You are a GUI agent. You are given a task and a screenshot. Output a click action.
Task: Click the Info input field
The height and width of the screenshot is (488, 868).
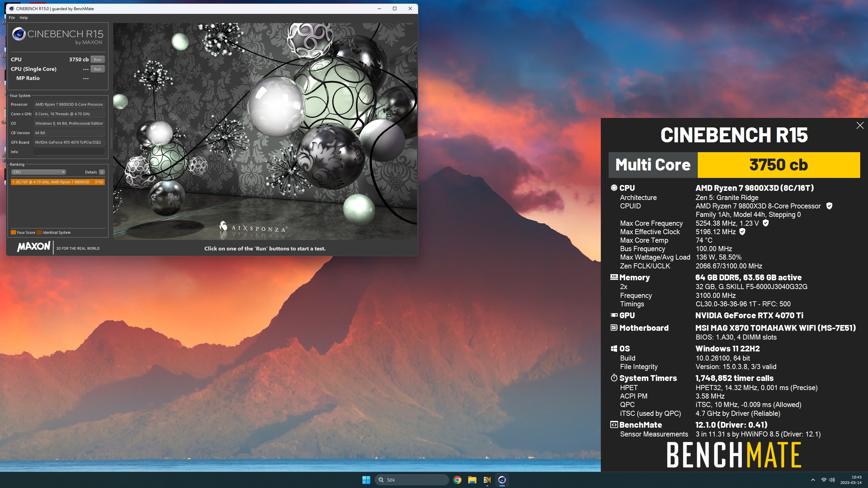(x=69, y=152)
